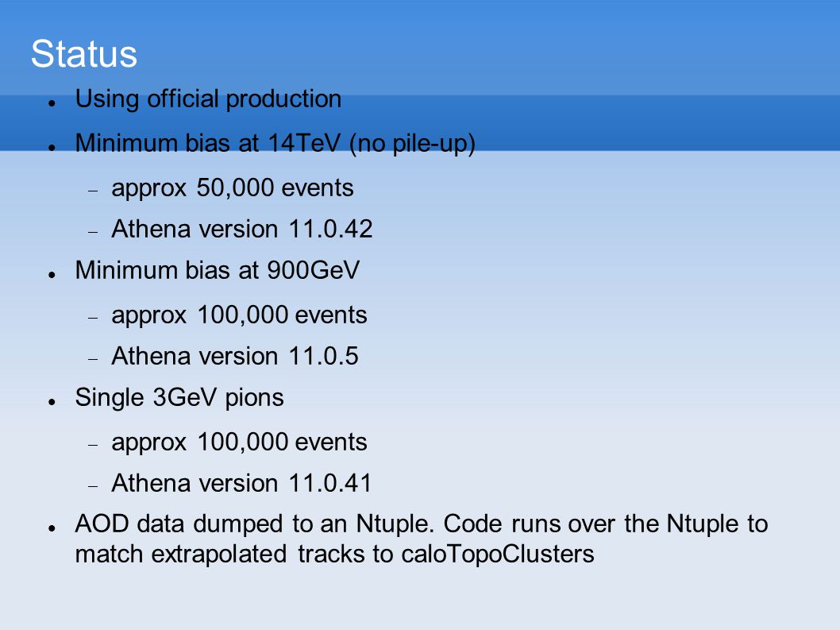
Task: Click the '(no pile-up)' text
Action: point(413,145)
